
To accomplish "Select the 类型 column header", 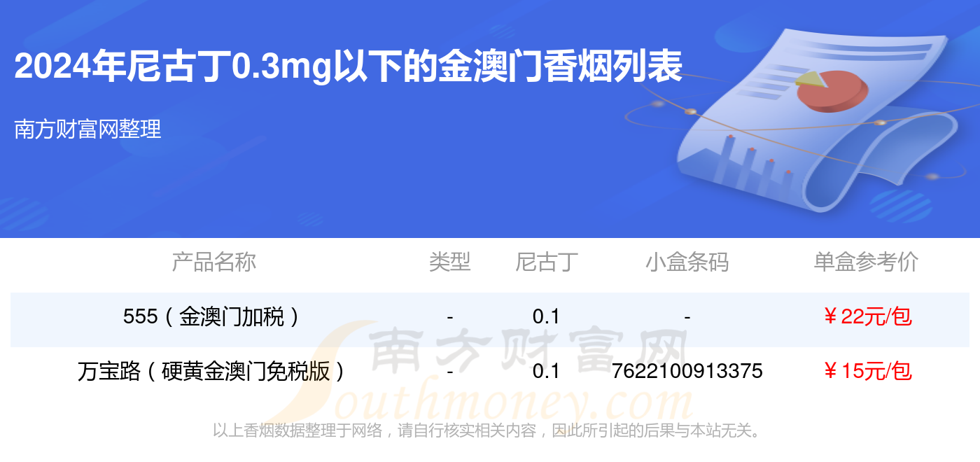I will tap(449, 262).
